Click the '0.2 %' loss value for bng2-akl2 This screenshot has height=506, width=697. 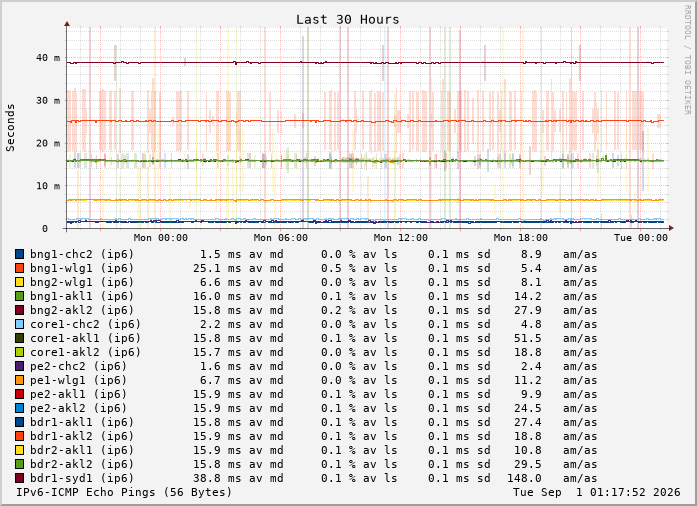(338, 310)
